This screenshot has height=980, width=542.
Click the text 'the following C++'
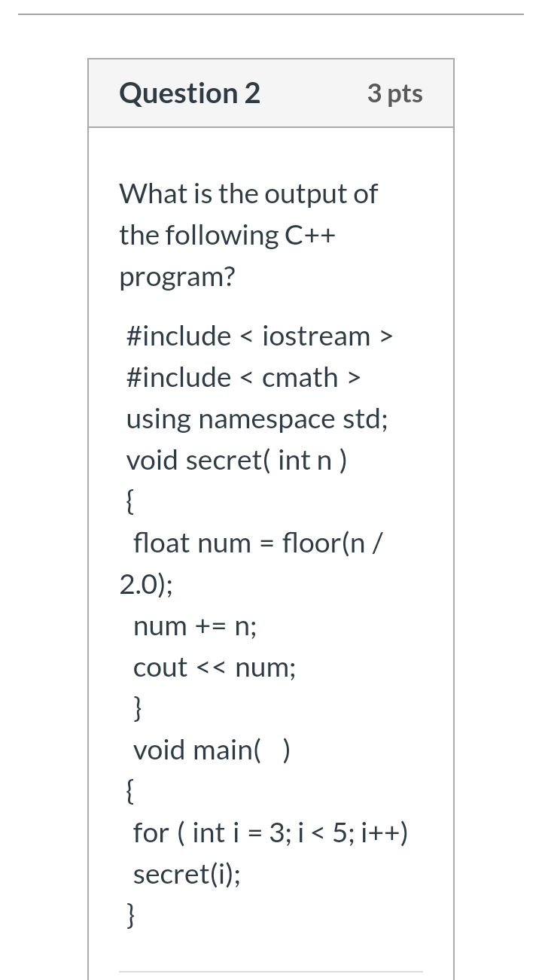coord(227,235)
